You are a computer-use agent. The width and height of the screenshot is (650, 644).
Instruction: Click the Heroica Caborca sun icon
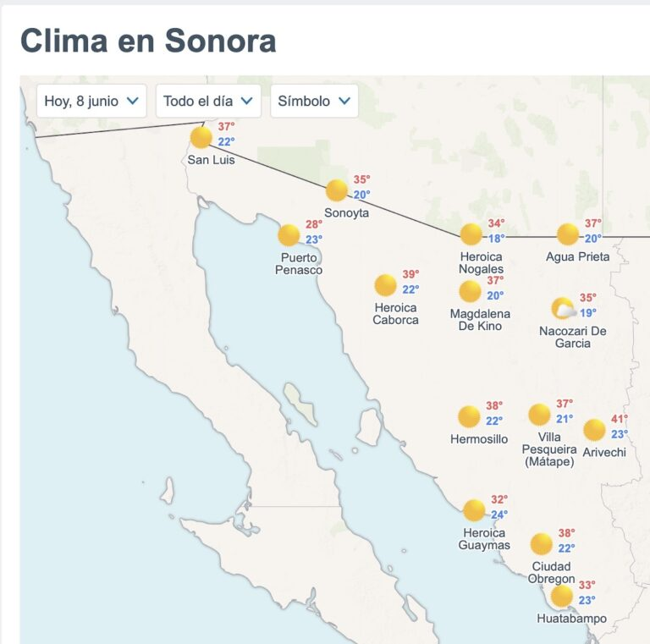coord(386,285)
